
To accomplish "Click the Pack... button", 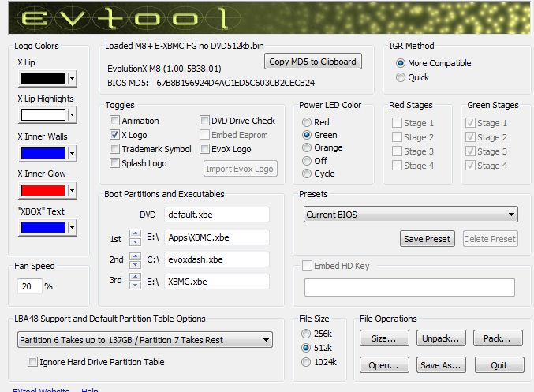I will (x=498, y=338).
